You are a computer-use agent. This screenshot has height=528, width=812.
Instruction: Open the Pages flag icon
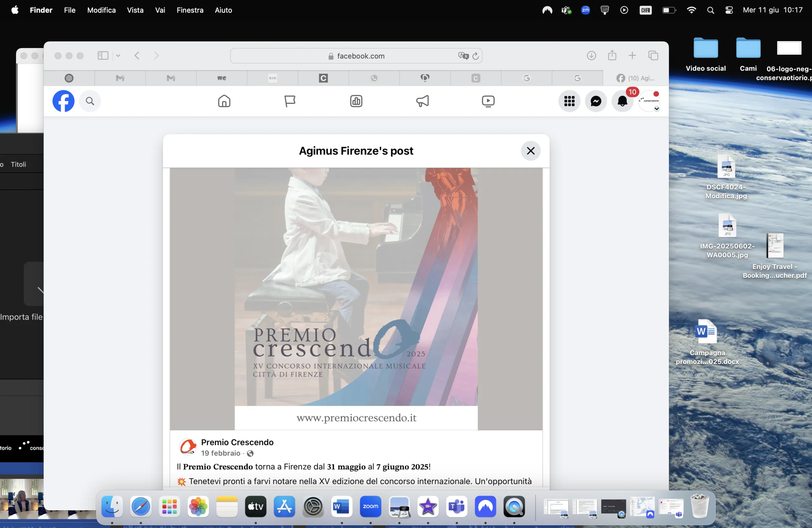[x=290, y=101]
